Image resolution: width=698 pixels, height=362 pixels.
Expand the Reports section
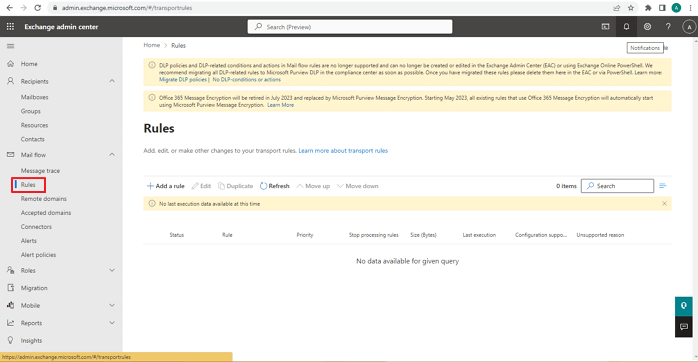(112, 323)
